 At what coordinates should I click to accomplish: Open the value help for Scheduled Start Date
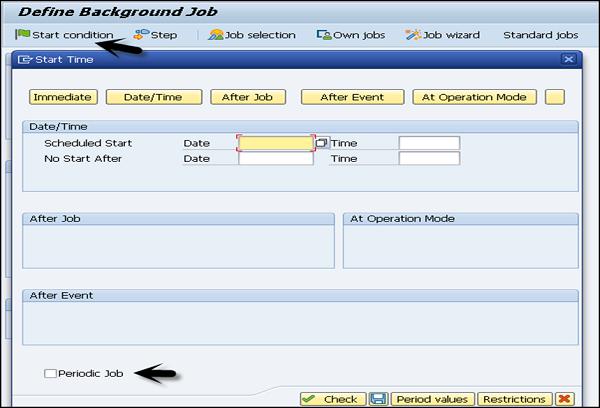click(321, 143)
